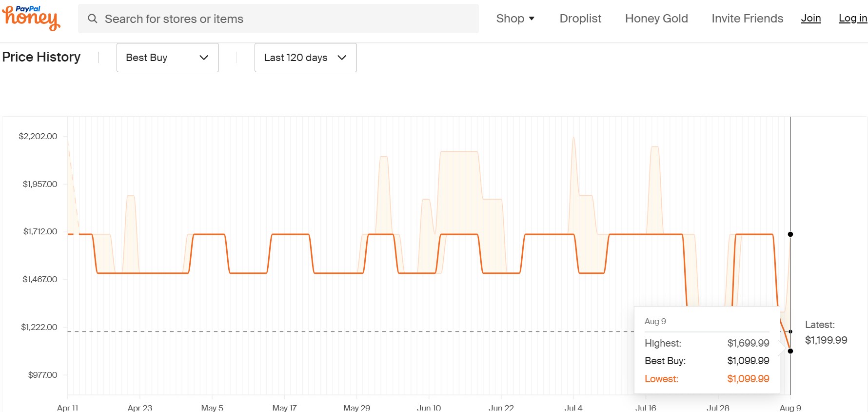Click the Aug 9 lowest price point
The image size is (868, 412).
[x=790, y=351]
